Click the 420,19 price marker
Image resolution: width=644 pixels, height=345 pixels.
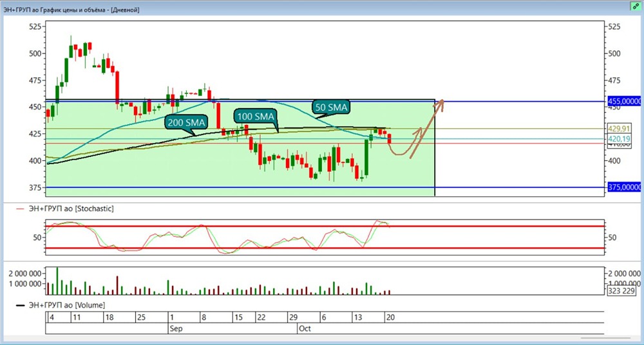[x=618, y=139]
